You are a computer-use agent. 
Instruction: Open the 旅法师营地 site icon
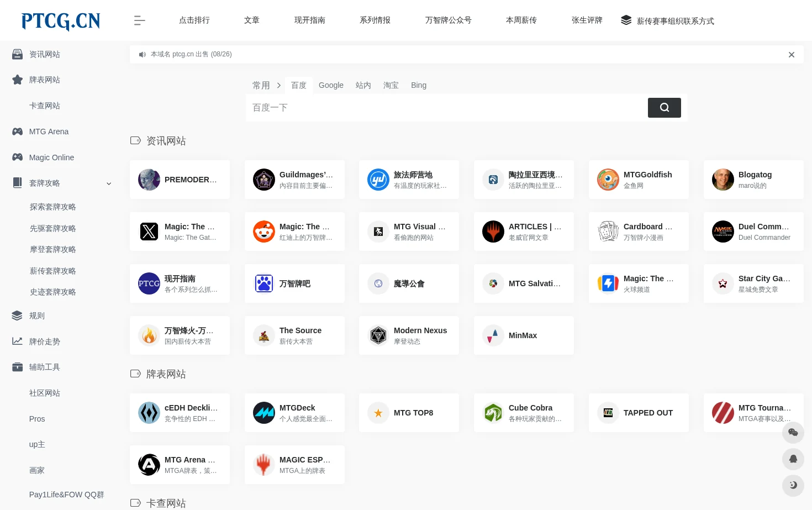pyautogui.click(x=378, y=180)
